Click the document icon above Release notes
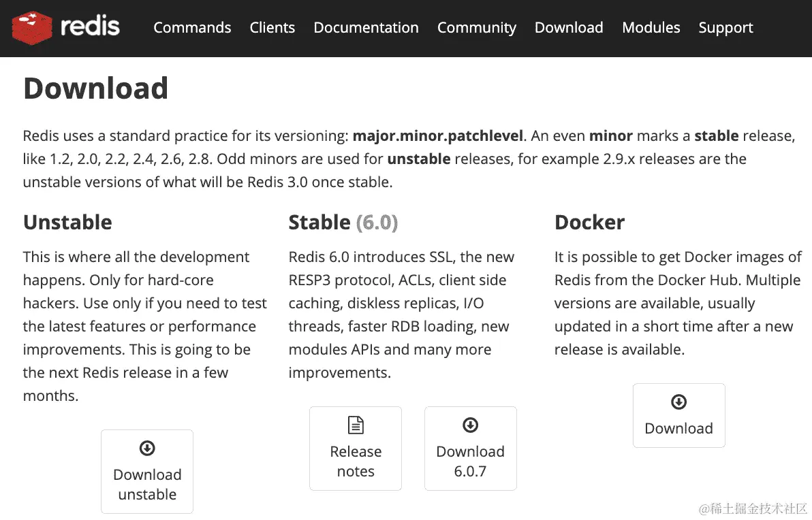 click(355, 425)
